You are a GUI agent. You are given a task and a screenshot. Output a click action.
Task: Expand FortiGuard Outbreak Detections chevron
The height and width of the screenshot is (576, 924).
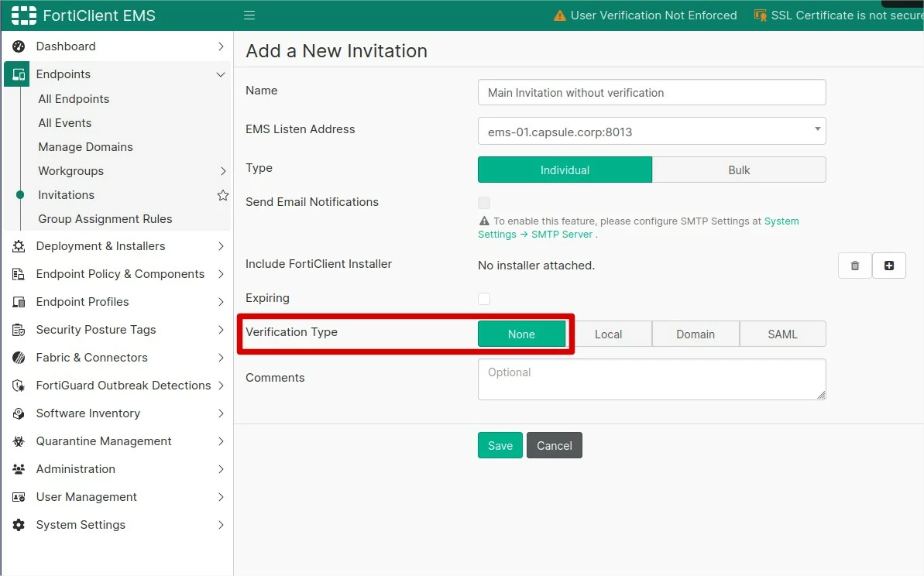click(221, 386)
